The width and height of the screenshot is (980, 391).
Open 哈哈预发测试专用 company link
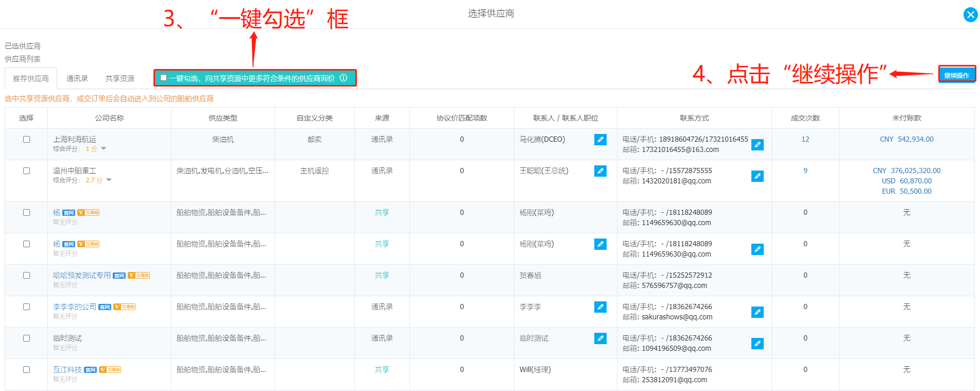pos(82,276)
